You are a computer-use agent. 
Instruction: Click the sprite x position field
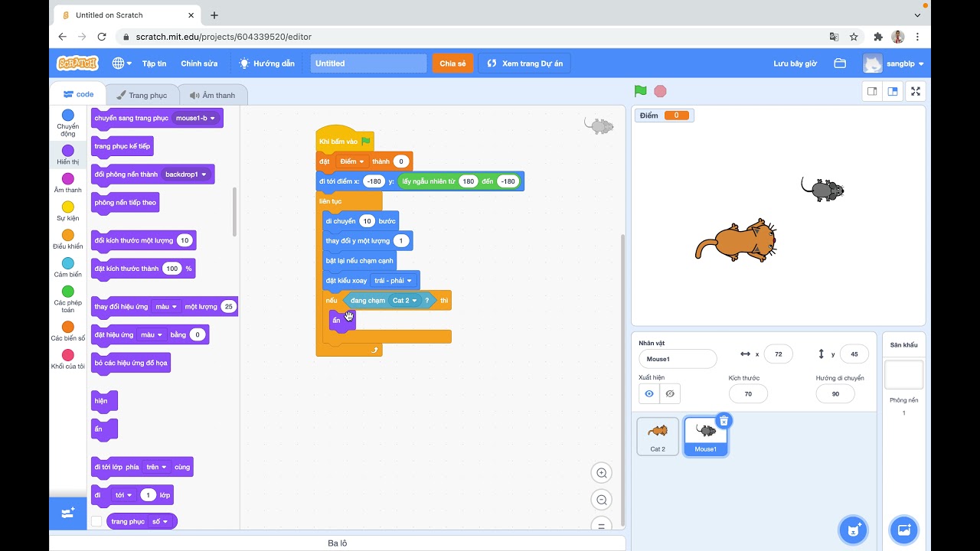pyautogui.click(x=778, y=354)
